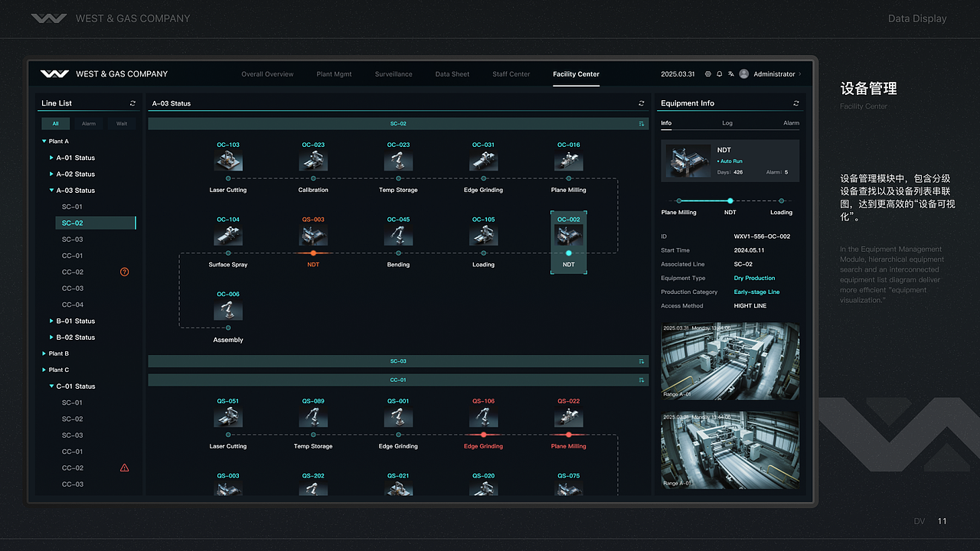The image size is (980, 551).
Task: Select the OC-031 Edge Grinding equipment icon
Action: pyautogui.click(x=483, y=160)
